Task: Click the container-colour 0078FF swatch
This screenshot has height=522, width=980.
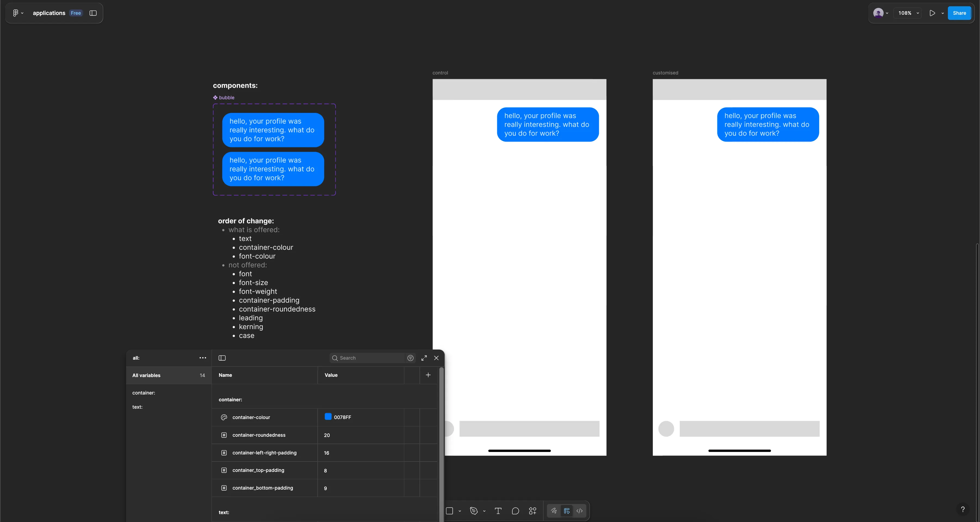Action: (328, 417)
